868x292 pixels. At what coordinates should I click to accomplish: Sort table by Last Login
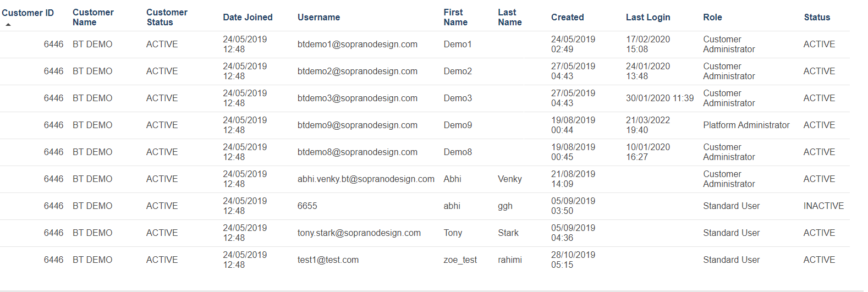click(647, 17)
